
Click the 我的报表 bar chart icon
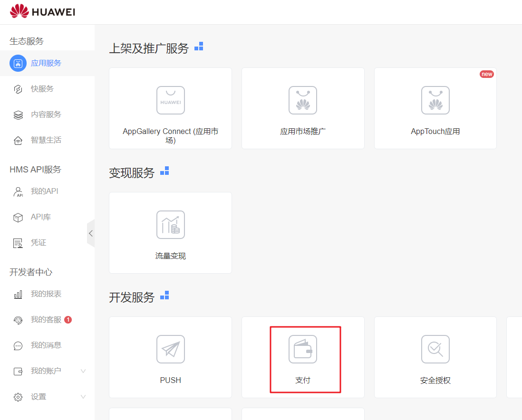pyautogui.click(x=18, y=294)
